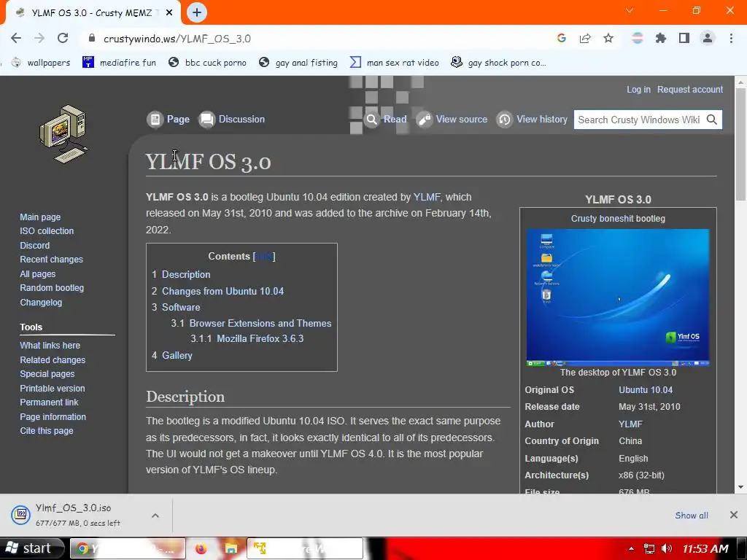Open a new tab with the plus button
This screenshot has width=747, height=560.
pos(197,12)
